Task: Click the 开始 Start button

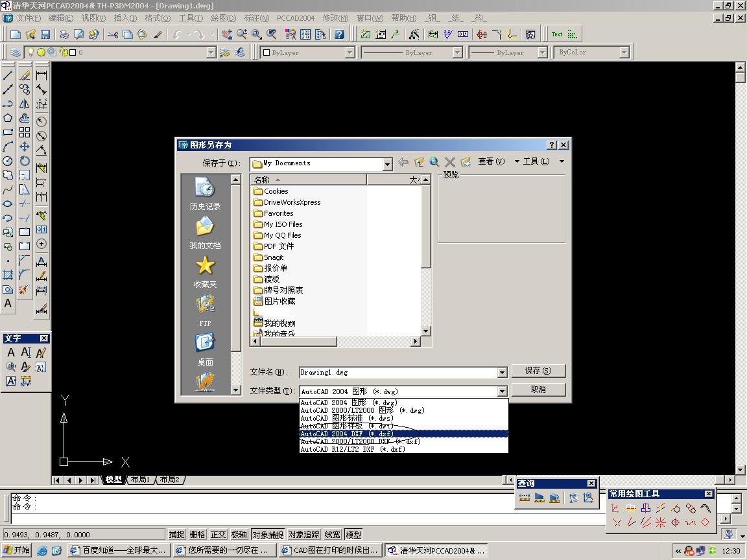Action: [17, 550]
